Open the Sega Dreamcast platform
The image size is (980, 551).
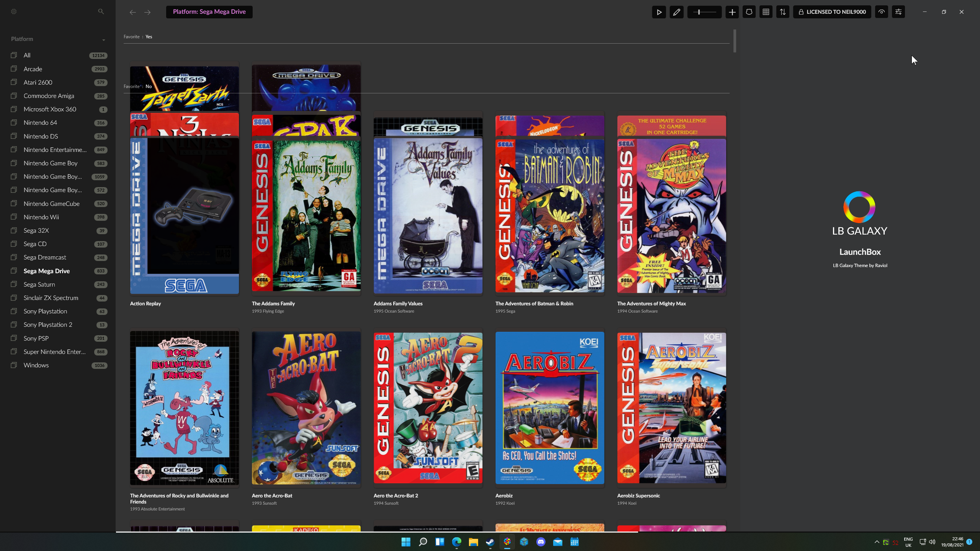(x=59, y=257)
